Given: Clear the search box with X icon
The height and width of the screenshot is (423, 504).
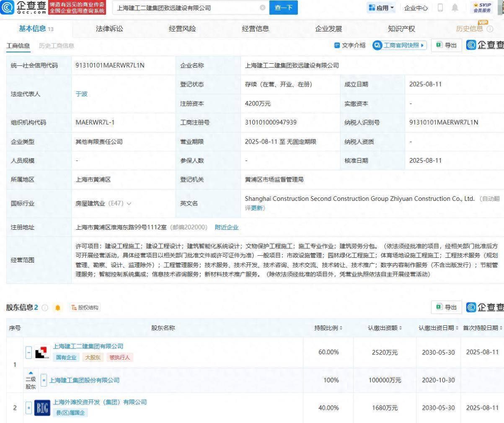Looking at the screenshot, I should point(263,8).
